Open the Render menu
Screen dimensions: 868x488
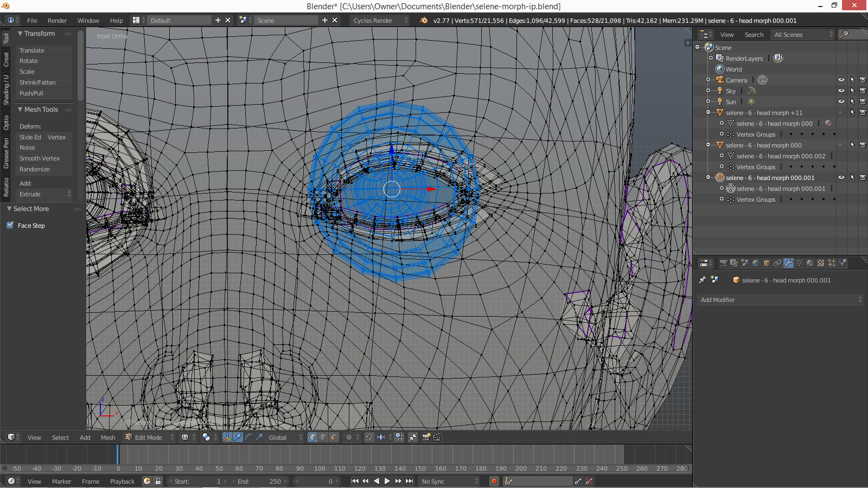[x=57, y=20]
